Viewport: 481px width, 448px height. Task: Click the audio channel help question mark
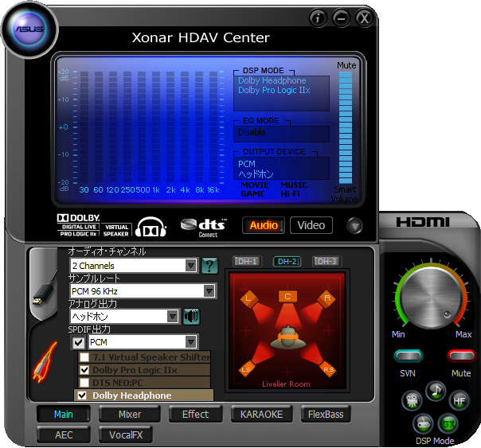[209, 266]
